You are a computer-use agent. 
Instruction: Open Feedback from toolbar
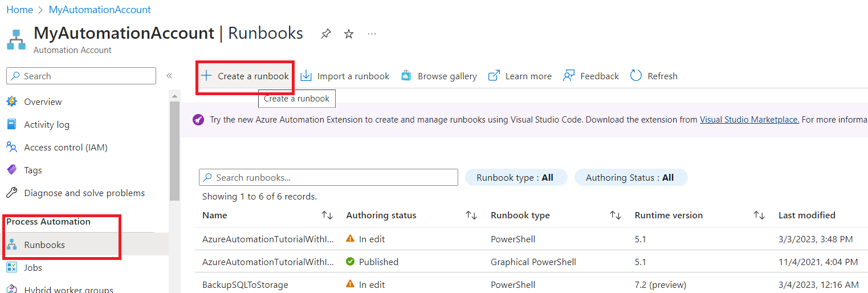[590, 76]
